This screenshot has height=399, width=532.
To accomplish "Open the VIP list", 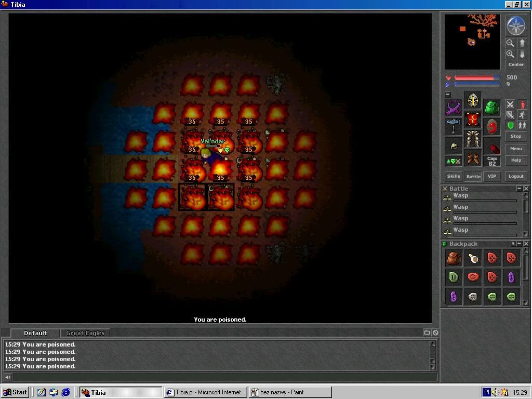I will pyautogui.click(x=492, y=176).
